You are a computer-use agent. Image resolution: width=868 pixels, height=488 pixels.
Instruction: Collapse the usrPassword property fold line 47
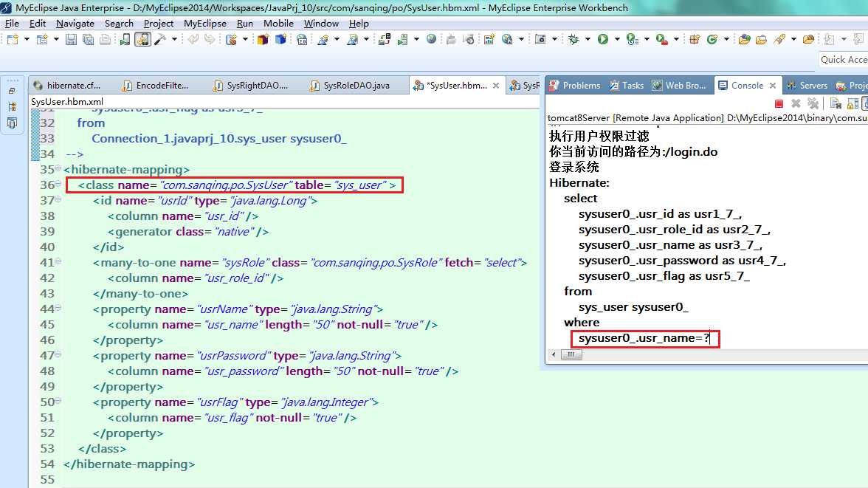coord(58,354)
